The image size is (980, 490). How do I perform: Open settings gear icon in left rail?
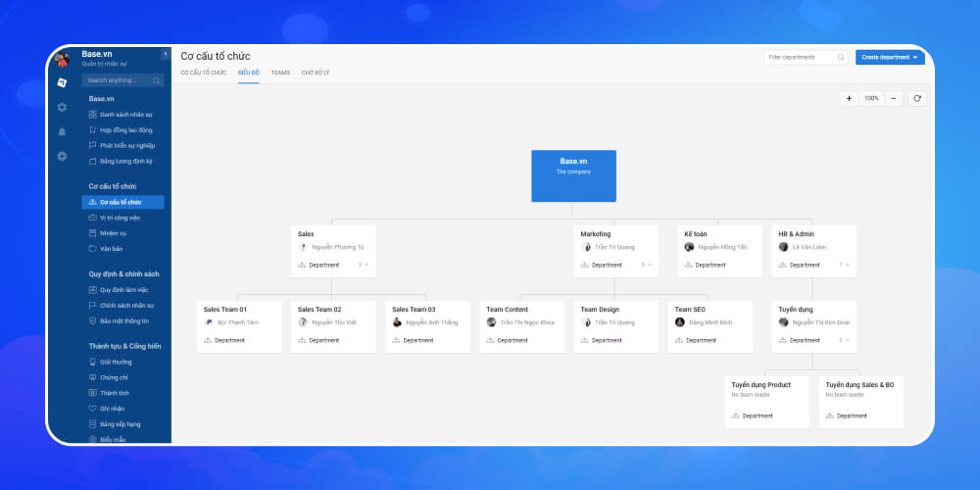(62, 107)
